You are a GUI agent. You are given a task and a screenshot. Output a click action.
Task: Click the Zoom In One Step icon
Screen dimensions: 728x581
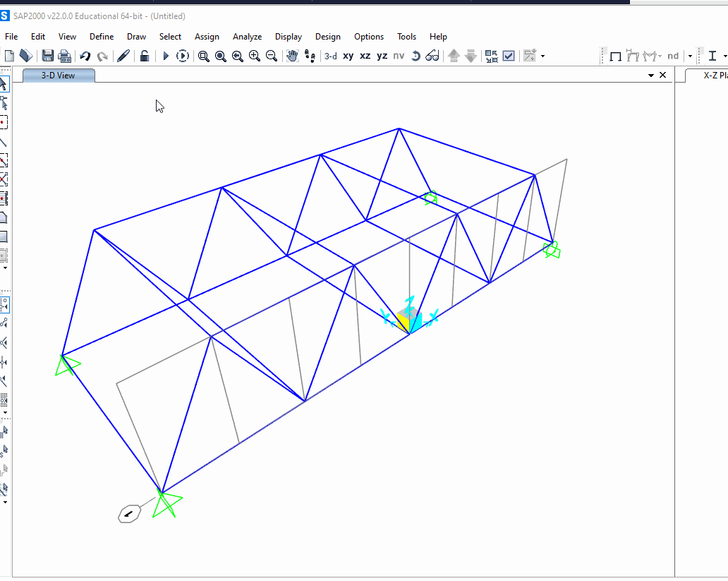point(255,56)
